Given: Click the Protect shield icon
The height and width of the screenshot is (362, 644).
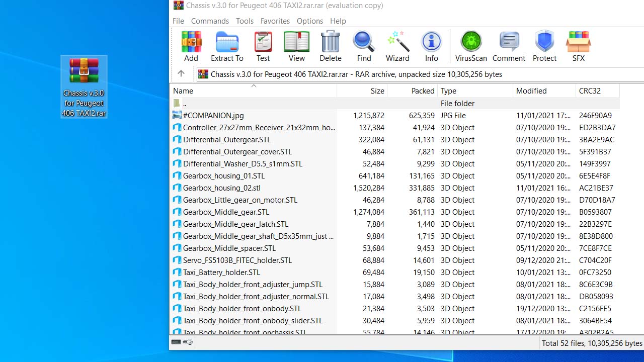Looking at the screenshot, I should point(544,46).
